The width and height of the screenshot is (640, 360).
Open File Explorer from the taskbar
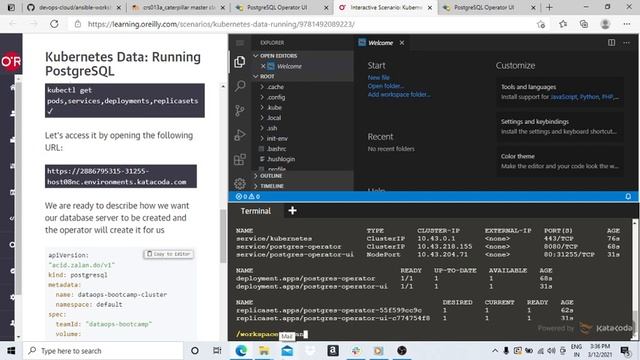pos(264,351)
